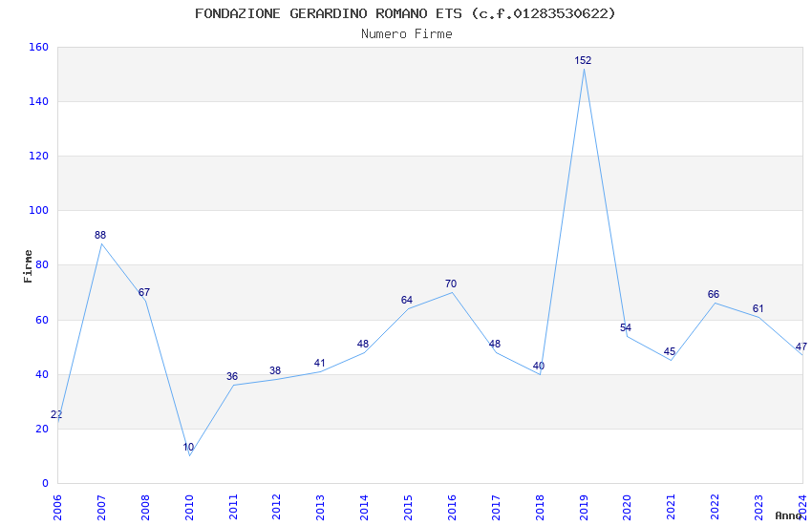Select the data label 10 for 2010
812x525 pixels.
tap(188, 447)
